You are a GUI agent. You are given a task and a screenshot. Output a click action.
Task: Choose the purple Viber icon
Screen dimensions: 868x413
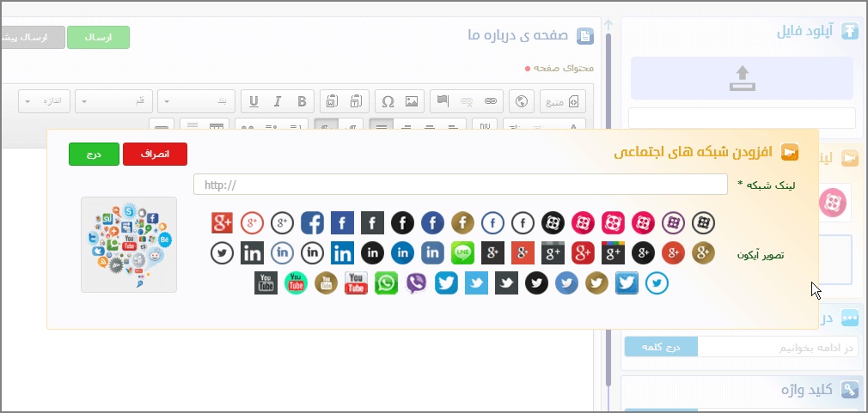(x=416, y=282)
